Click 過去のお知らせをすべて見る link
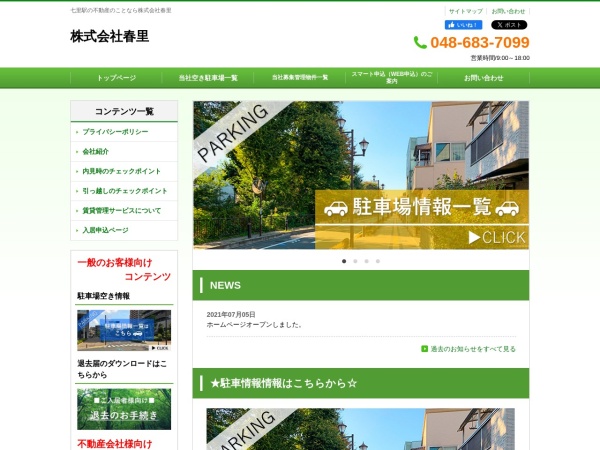The width and height of the screenshot is (600, 450). pyautogui.click(x=473, y=349)
